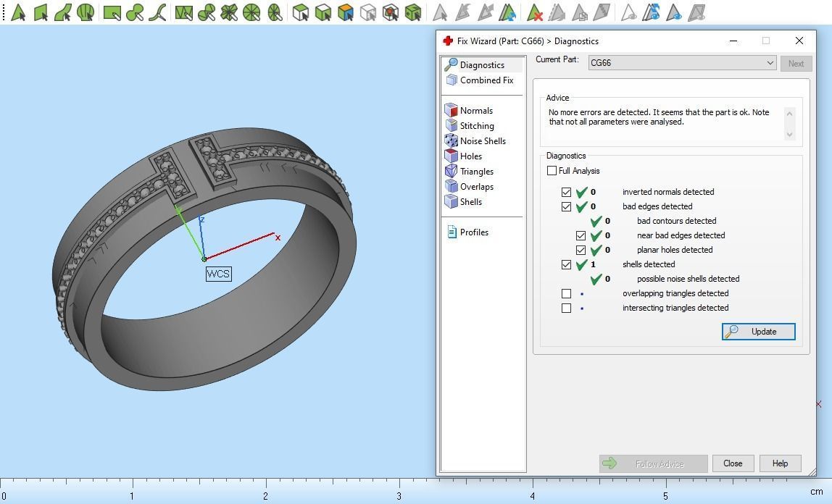
Task: Choose the freeform lasso marking tool
Action: click(157, 12)
